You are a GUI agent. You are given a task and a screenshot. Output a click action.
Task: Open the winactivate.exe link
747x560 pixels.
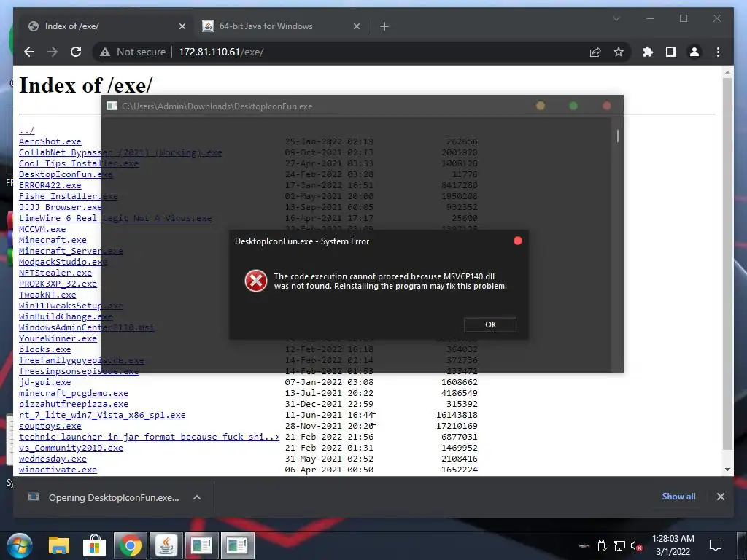(58, 470)
